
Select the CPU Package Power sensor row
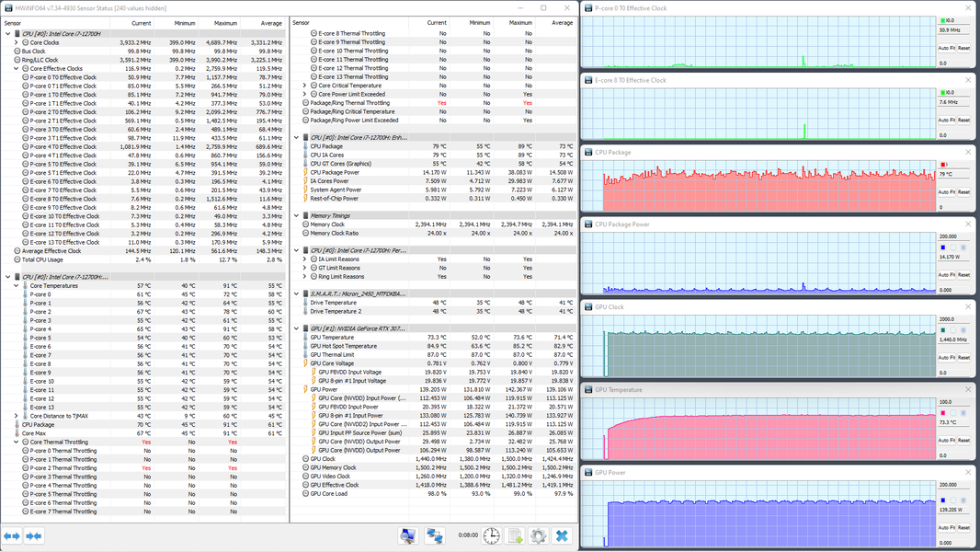(335, 172)
